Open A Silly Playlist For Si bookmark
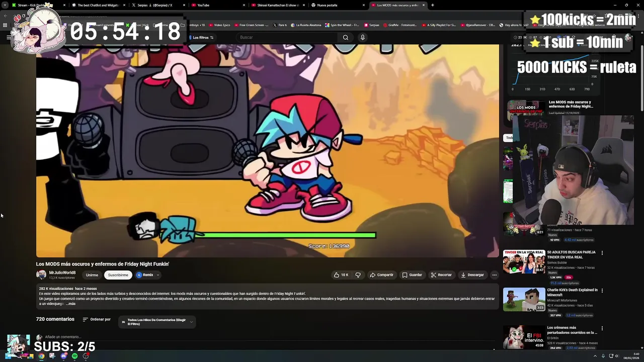644x362 pixels. pyautogui.click(x=439, y=25)
